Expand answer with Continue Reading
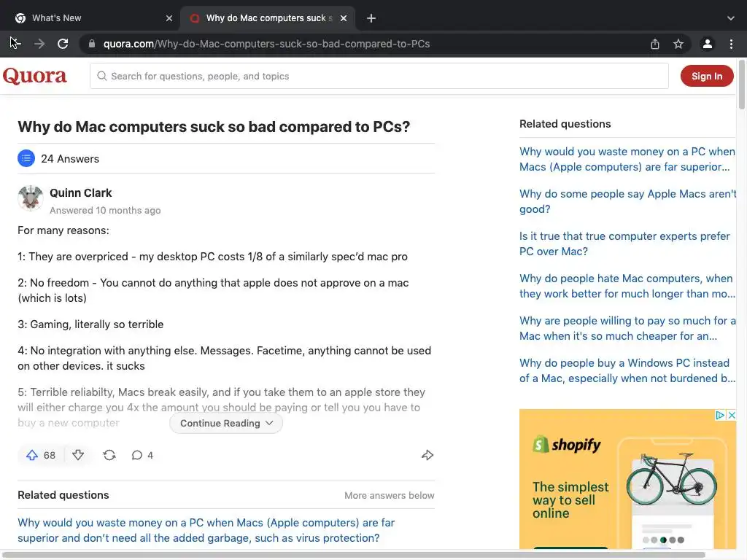This screenshot has width=747, height=560. click(x=226, y=424)
